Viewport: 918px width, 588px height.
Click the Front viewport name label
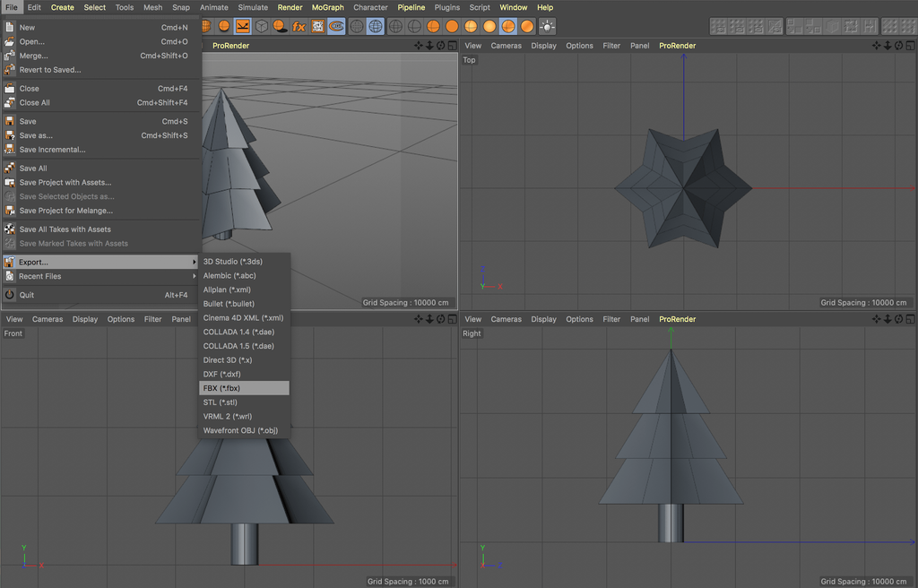pos(13,333)
